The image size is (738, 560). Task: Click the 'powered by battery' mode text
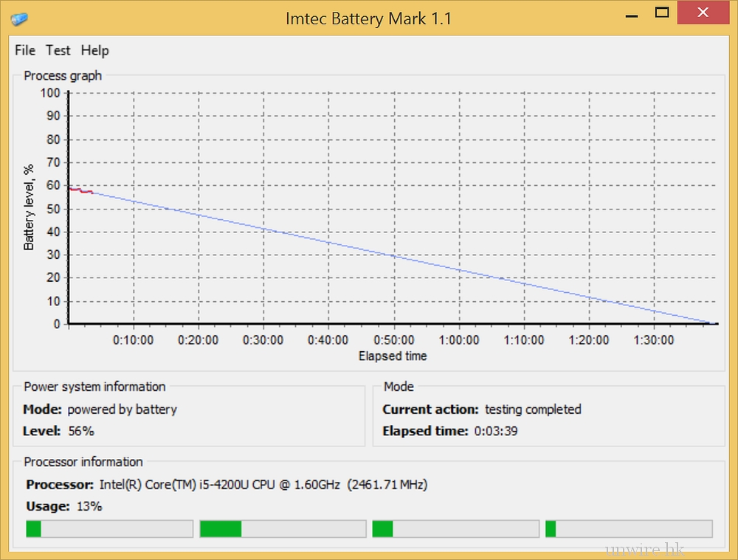tap(122, 409)
